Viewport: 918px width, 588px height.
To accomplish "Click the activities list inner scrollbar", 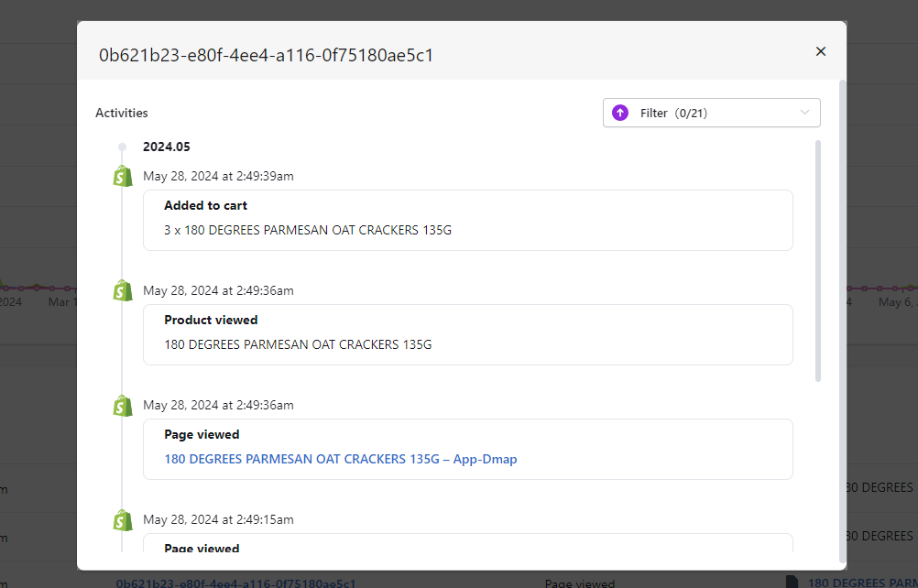I will pyautogui.click(x=818, y=261).
